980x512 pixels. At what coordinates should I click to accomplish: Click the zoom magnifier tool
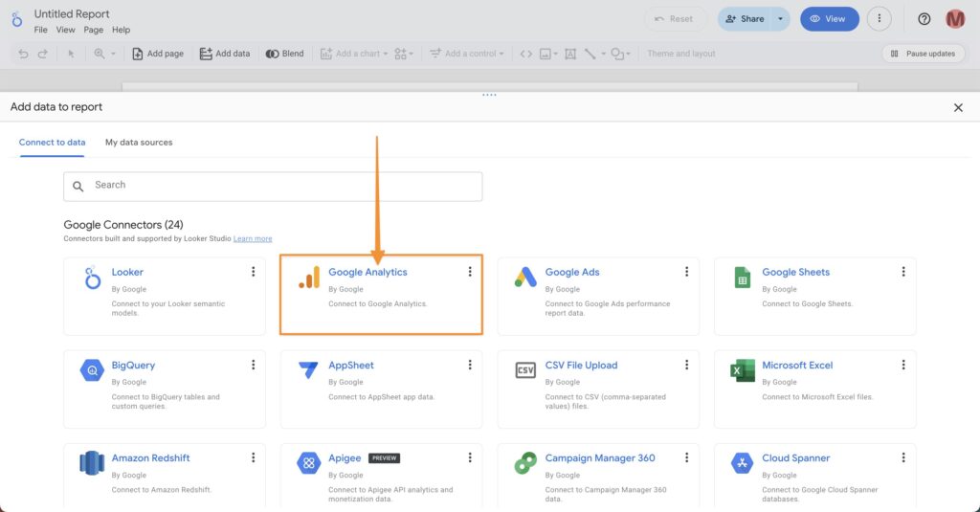click(x=99, y=54)
